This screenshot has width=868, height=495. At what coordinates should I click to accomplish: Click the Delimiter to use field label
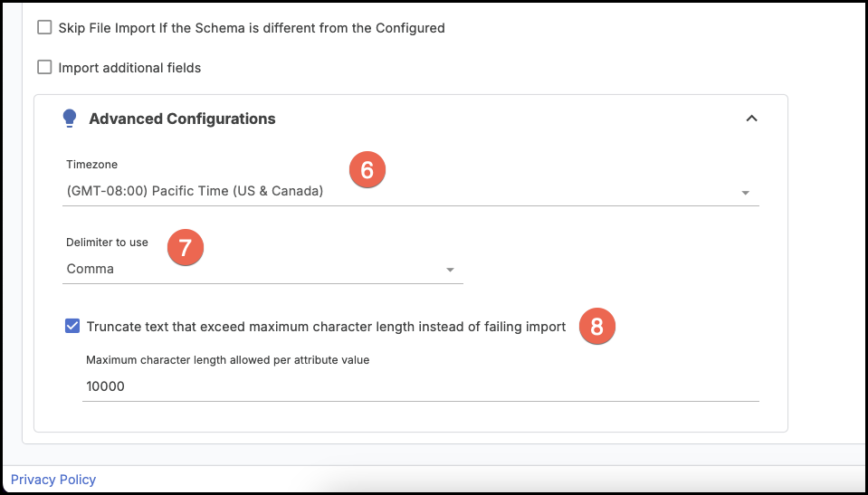[x=108, y=243]
